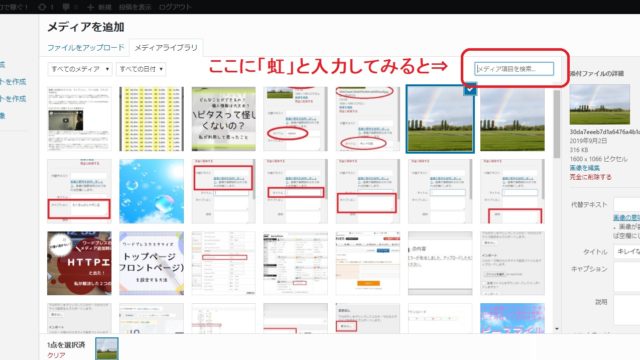Select the HTTPエラー red thumbnail
The height and width of the screenshot is (360, 640).
click(x=79, y=263)
